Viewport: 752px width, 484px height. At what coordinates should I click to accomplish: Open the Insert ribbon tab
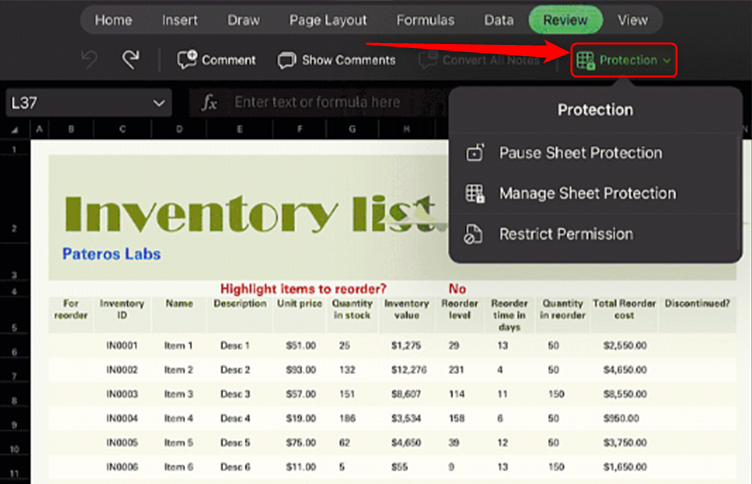180,20
